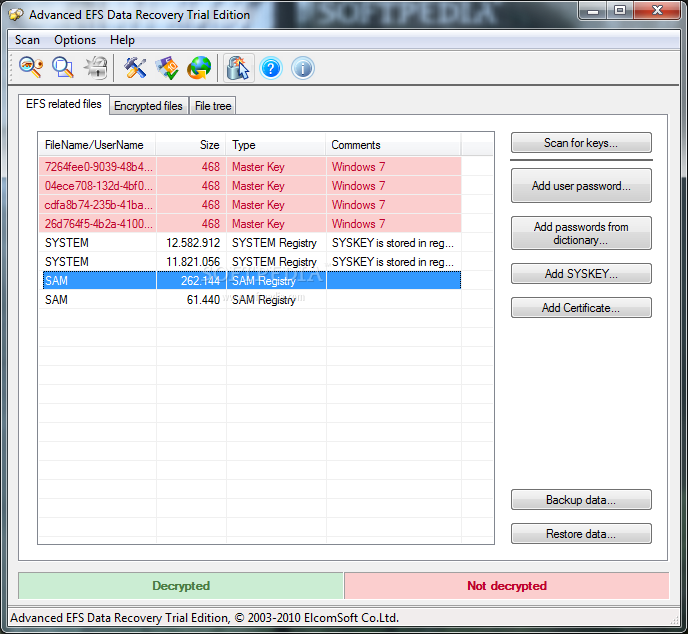Click the Add Certificate... button

[581, 308]
